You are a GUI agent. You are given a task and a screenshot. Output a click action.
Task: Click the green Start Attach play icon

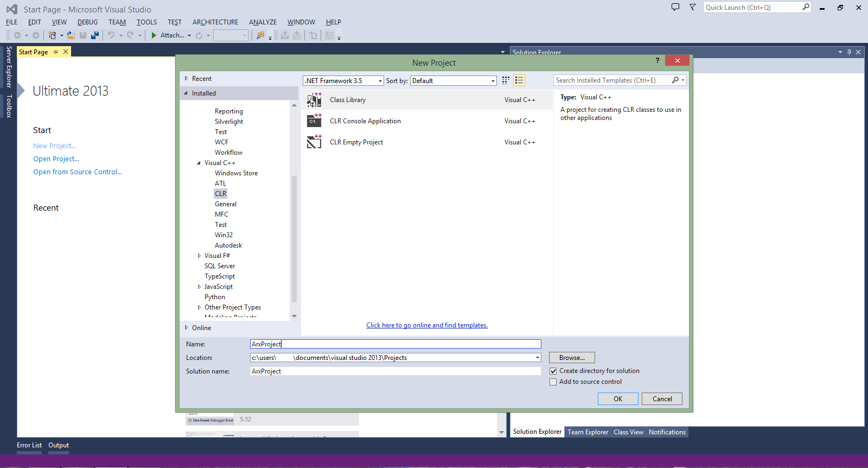tap(154, 35)
